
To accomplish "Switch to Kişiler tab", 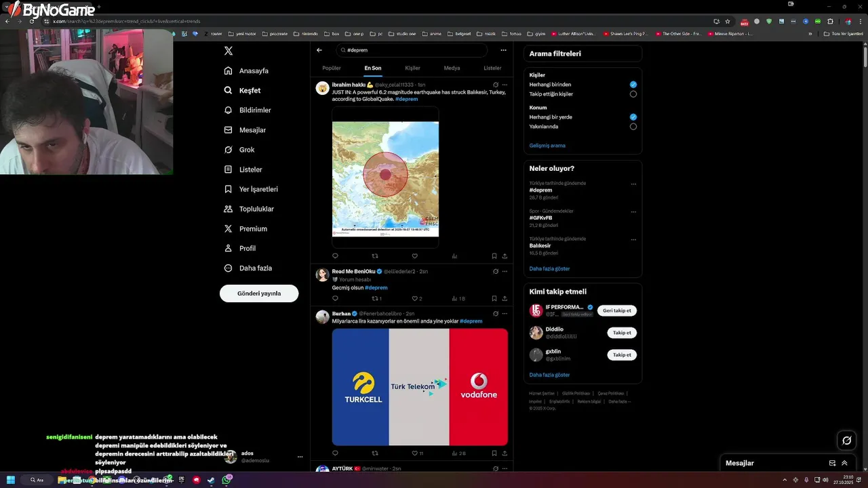I will tap(412, 68).
